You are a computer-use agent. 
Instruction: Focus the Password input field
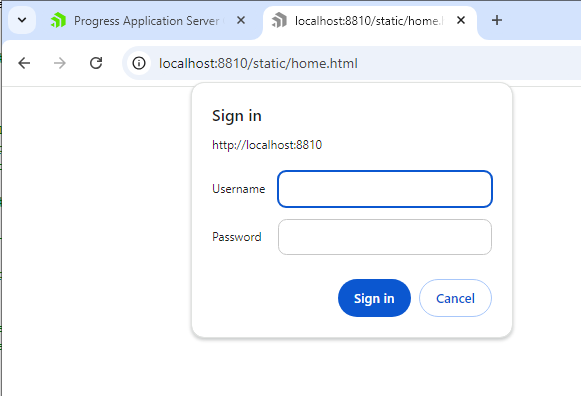coord(385,237)
